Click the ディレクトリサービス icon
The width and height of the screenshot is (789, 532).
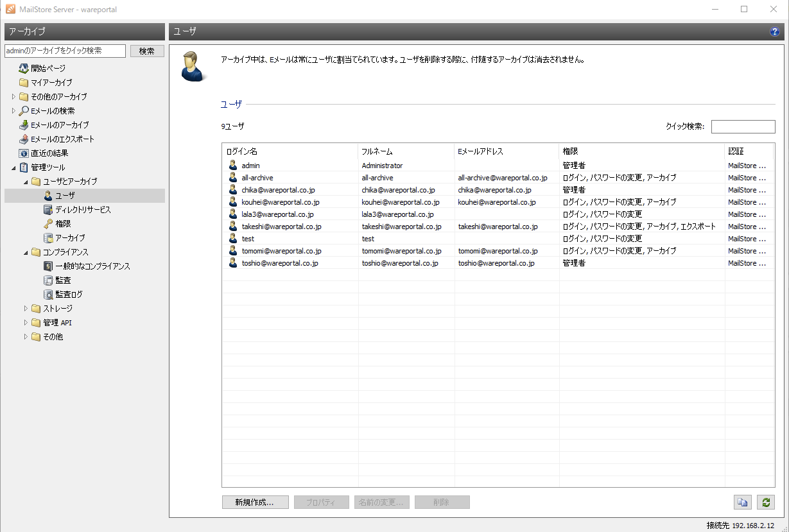(48, 210)
